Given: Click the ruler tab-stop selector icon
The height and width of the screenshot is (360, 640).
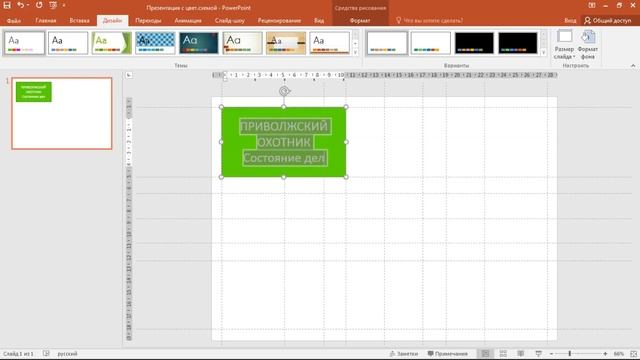Looking at the screenshot, I should [129, 75].
